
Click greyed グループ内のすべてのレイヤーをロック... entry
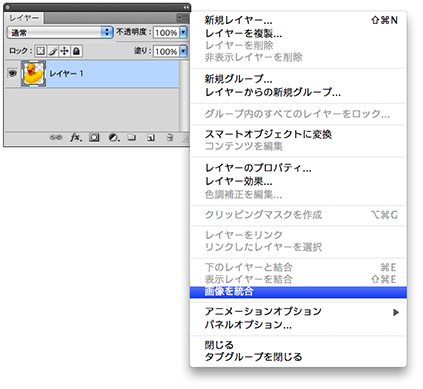(x=298, y=114)
